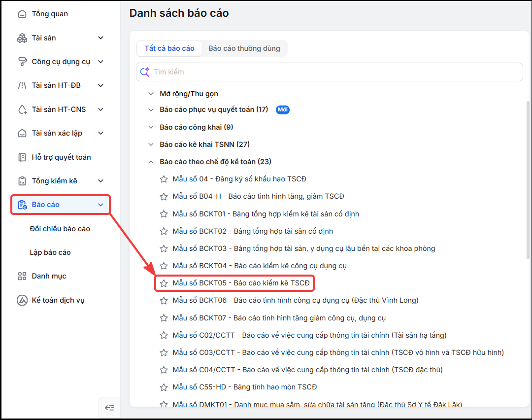Open Mẫu số BCKT05 Báo cáo kiểm kê TSCĐ
This screenshot has height=420, width=532.
pos(241,283)
